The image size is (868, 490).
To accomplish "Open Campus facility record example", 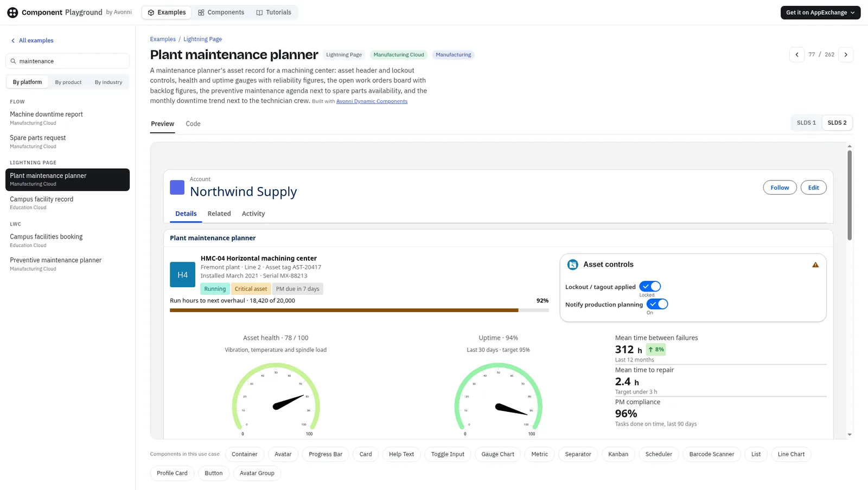I will point(67,203).
